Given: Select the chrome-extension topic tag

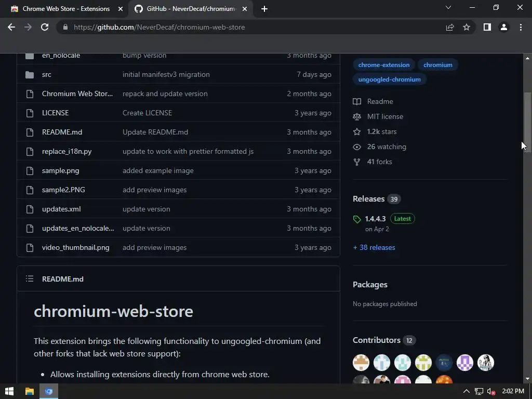Looking at the screenshot, I should 384,65.
